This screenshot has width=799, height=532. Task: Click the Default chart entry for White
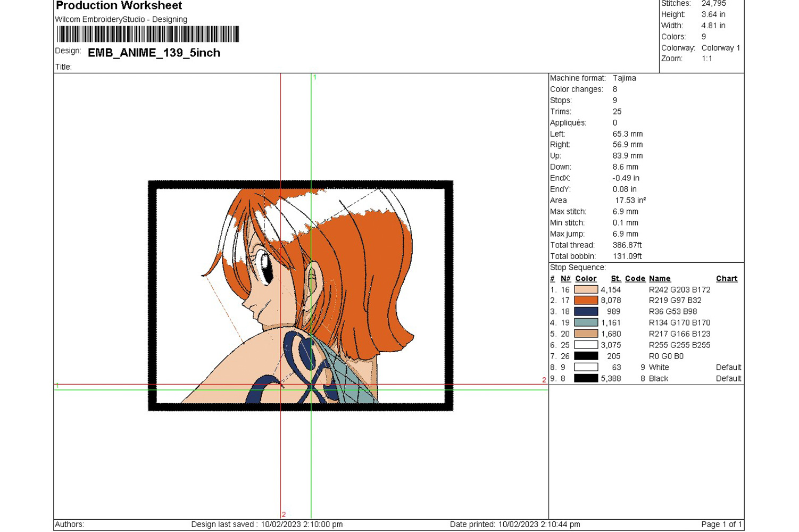729,368
